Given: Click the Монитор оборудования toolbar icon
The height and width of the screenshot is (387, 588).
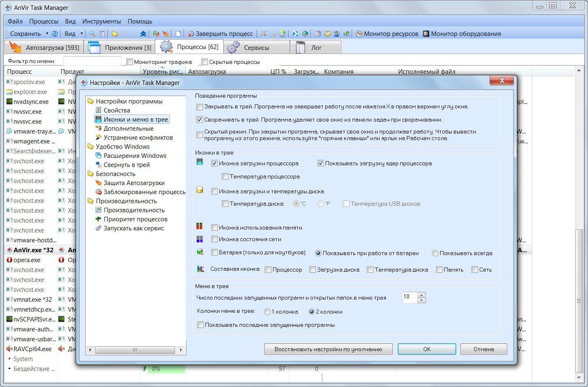Looking at the screenshot, I should 426,34.
